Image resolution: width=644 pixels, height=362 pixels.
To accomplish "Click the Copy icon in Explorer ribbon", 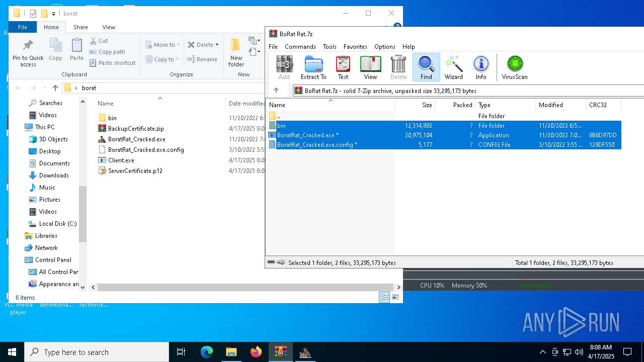I will (x=55, y=49).
